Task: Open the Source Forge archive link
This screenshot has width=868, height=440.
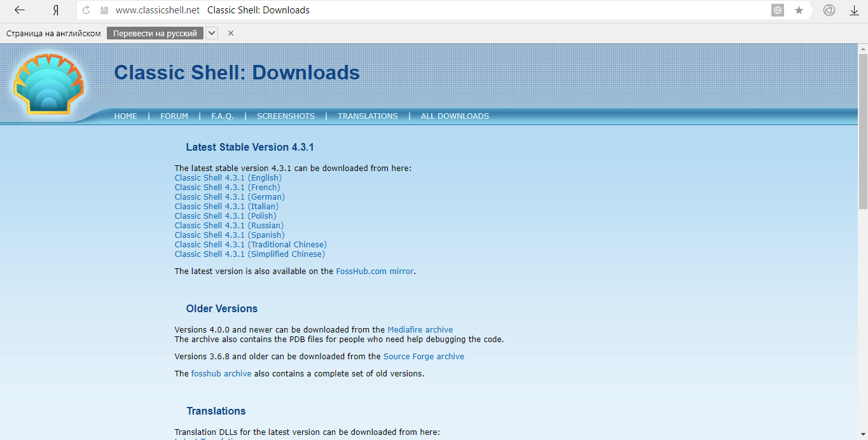Action: pos(424,357)
